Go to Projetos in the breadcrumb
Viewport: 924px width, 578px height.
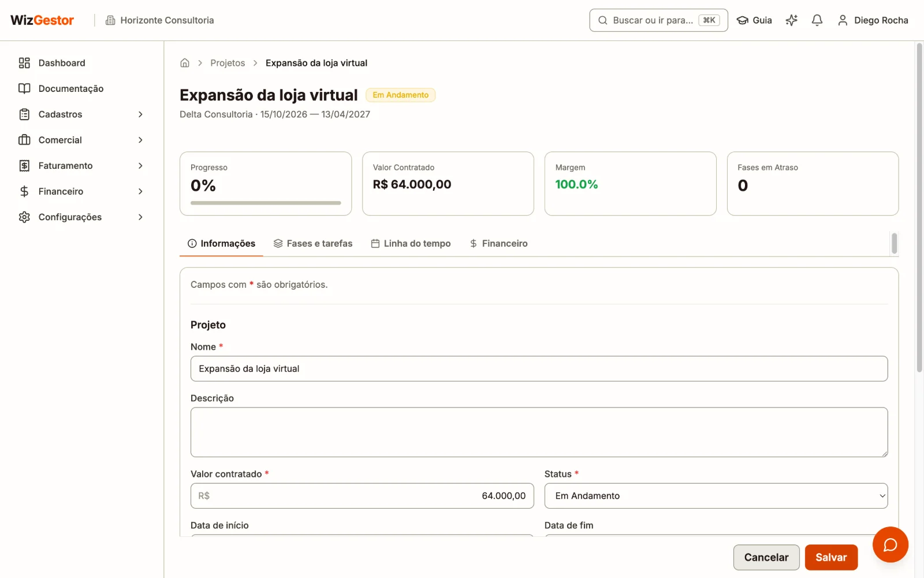(228, 63)
